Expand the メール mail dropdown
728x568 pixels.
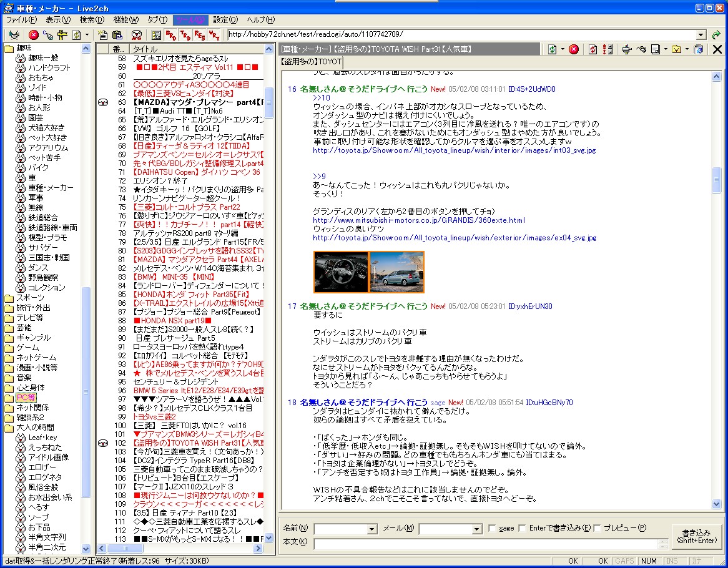click(x=477, y=529)
